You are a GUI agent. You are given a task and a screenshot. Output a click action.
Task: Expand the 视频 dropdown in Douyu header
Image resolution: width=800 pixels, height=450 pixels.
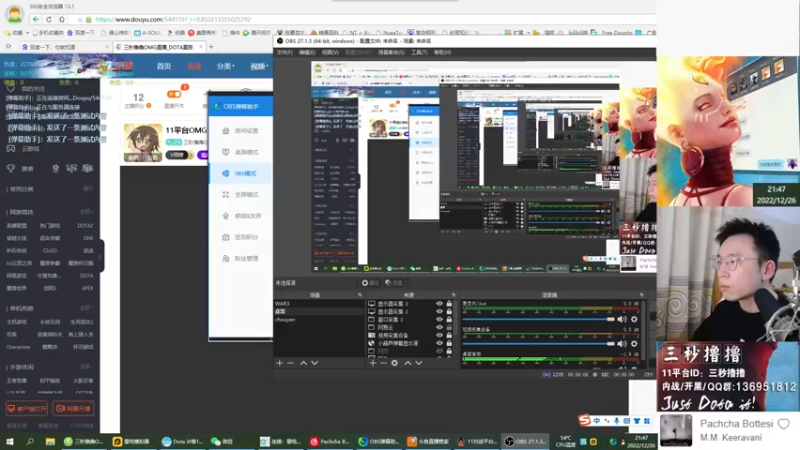tap(259, 66)
